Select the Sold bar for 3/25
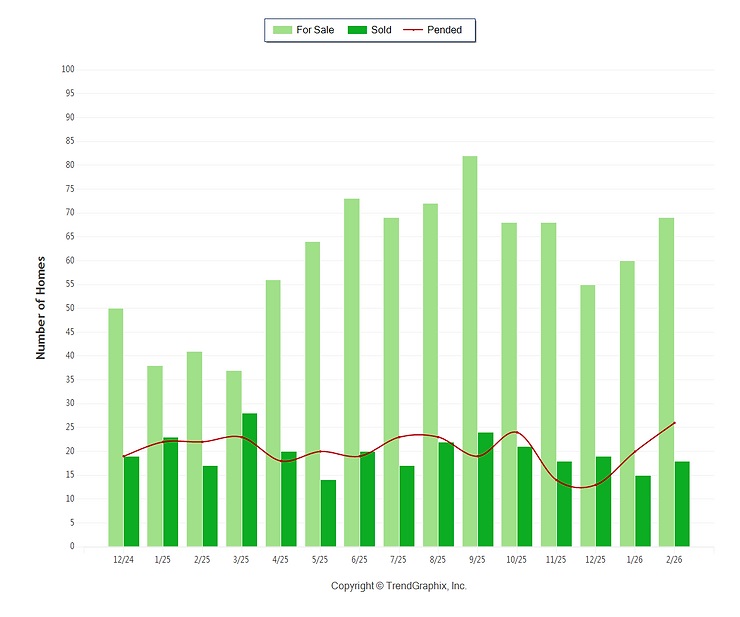The height and width of the screenshot is (617, 740). (x=250, y=480)
